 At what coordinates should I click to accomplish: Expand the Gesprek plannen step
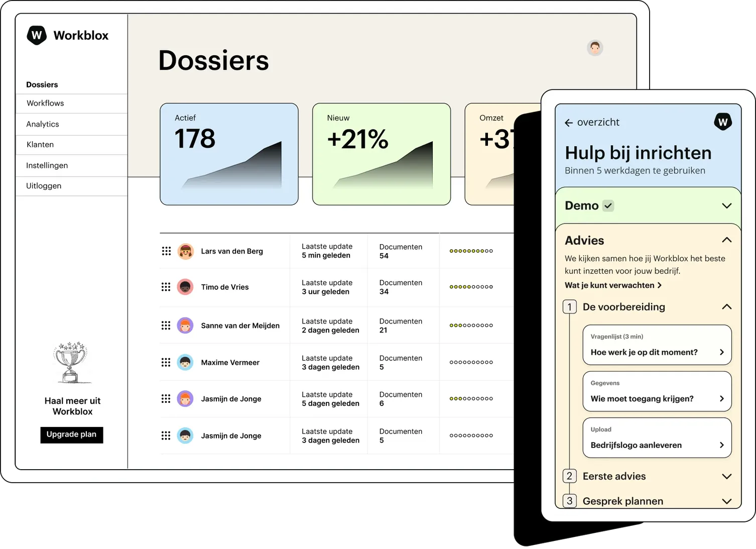click(x=726, y=501)
